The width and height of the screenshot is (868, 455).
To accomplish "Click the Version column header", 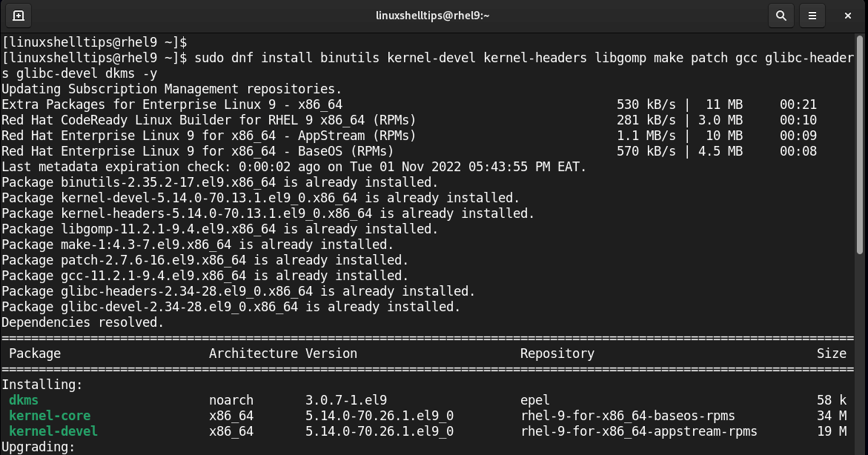I will coord(331,353).
